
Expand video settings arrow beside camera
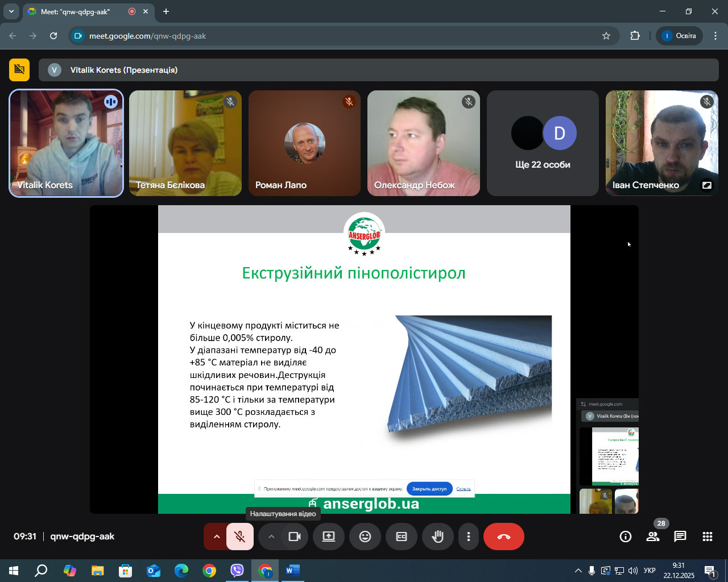[271, 537]
